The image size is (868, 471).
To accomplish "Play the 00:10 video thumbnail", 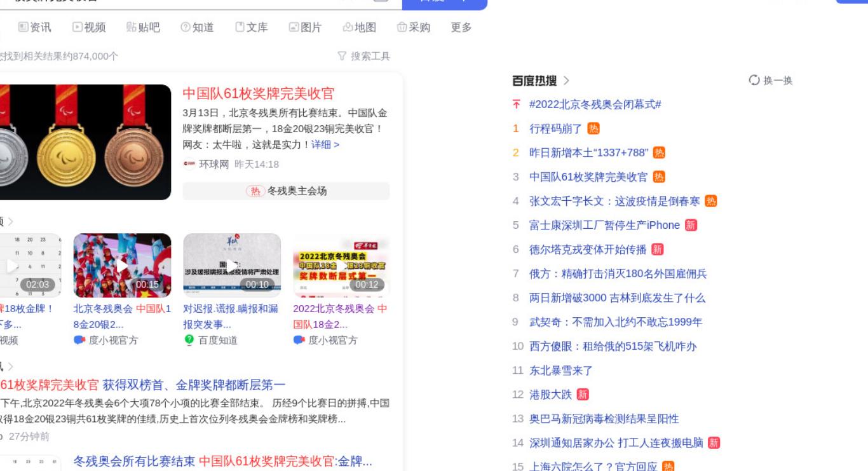I will [x=232, y=265].
